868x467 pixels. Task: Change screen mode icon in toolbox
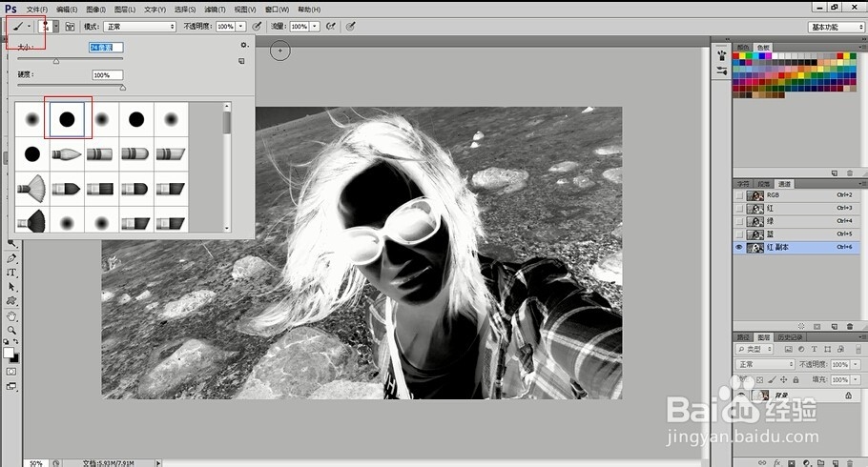(x=11, y=386)
